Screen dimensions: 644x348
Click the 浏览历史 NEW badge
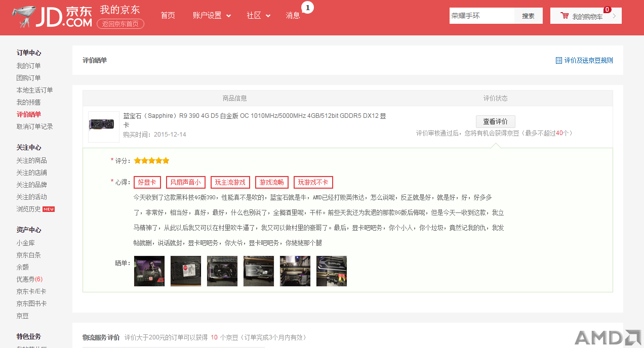pos(49,209)
